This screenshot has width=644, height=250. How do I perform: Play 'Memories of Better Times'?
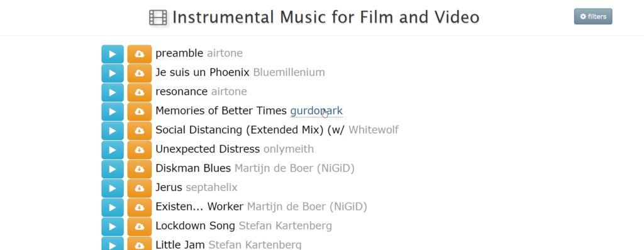pyautogui.click(x=113, y=111)
